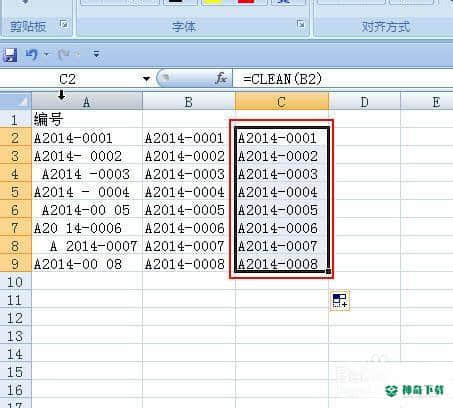
Task: Select cell B4 with A2014-0003
Action: pyautogui.click(x=189, y=174)
